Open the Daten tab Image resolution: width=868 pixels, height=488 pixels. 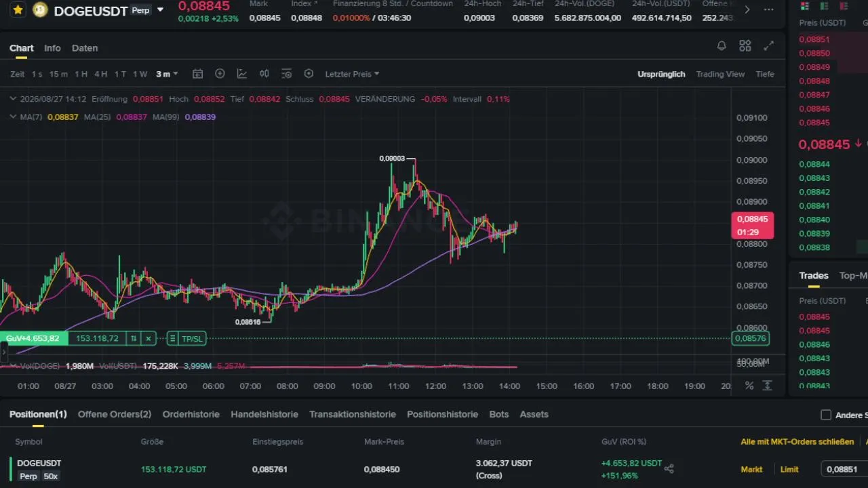(x=85, y=48)
